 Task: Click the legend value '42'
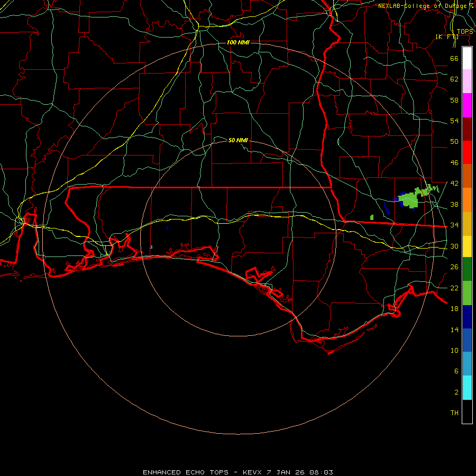pyautogui.click(x=454, y=184)
